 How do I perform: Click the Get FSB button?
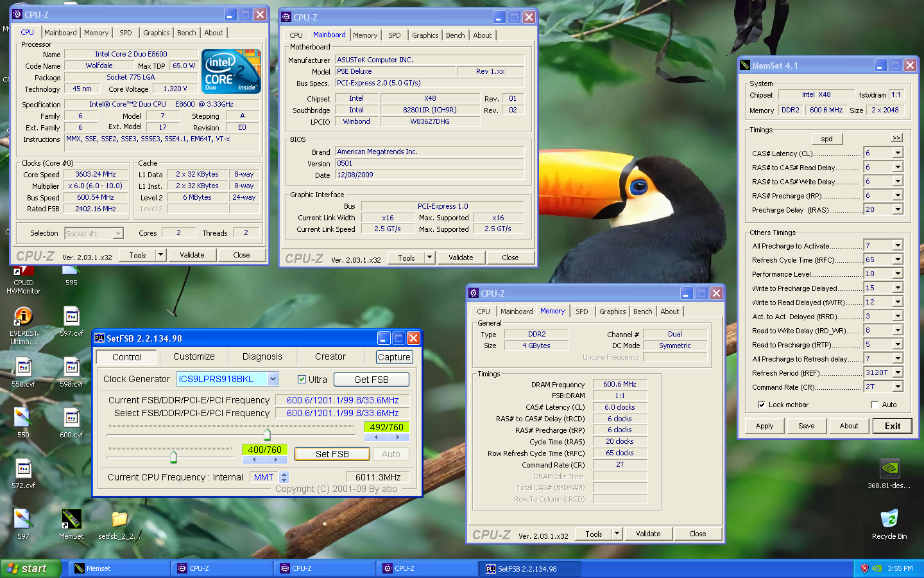pyautogui.click(x=372, y=380)
